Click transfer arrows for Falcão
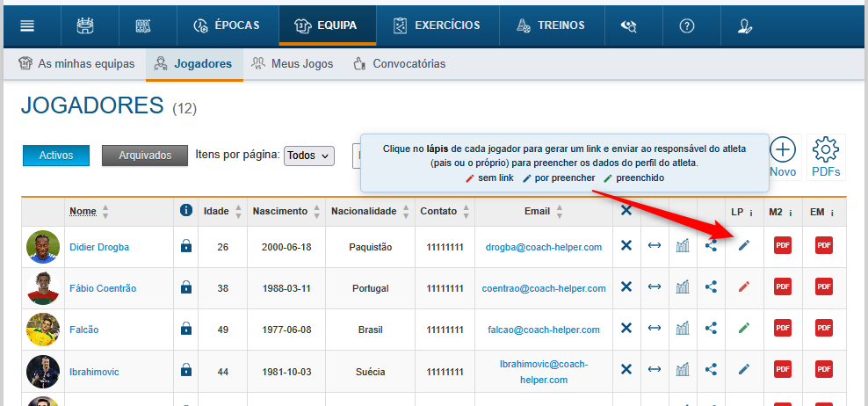868x406 pixels. (655, 328)
